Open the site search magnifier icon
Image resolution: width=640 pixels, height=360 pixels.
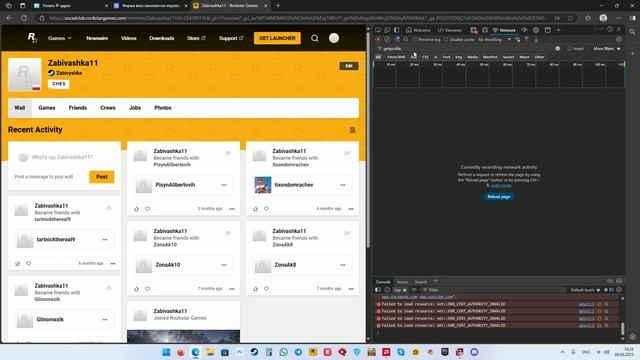315,38
